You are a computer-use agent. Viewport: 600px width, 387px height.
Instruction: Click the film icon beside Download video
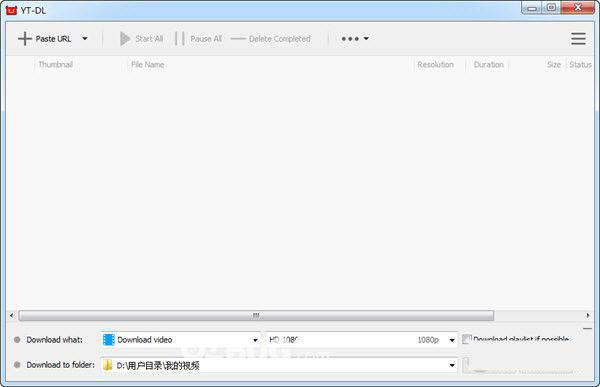tap(109, 340)
